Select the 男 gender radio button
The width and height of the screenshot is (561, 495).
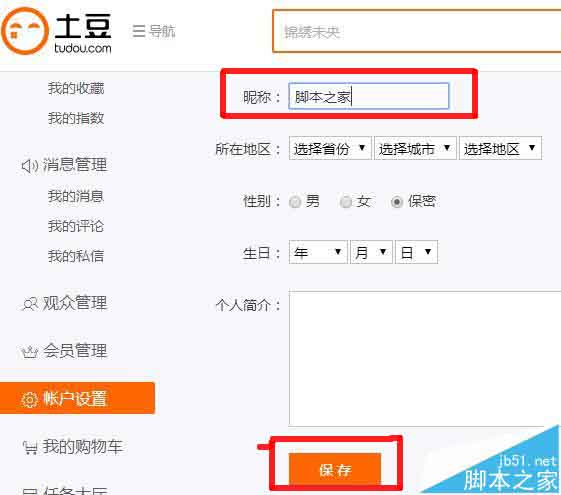click(x=295, y=202)
